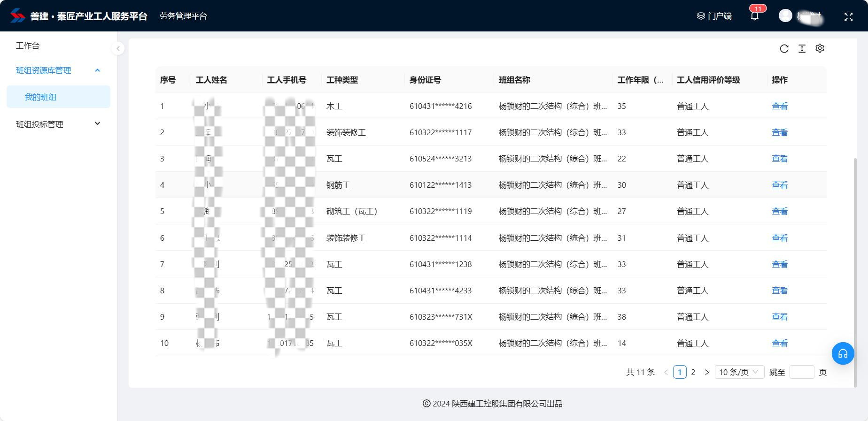Image resolution: width=868 pixels, height=421 pixels.
Task: Open the customer service headset button
Action: [x=843, y=353]
